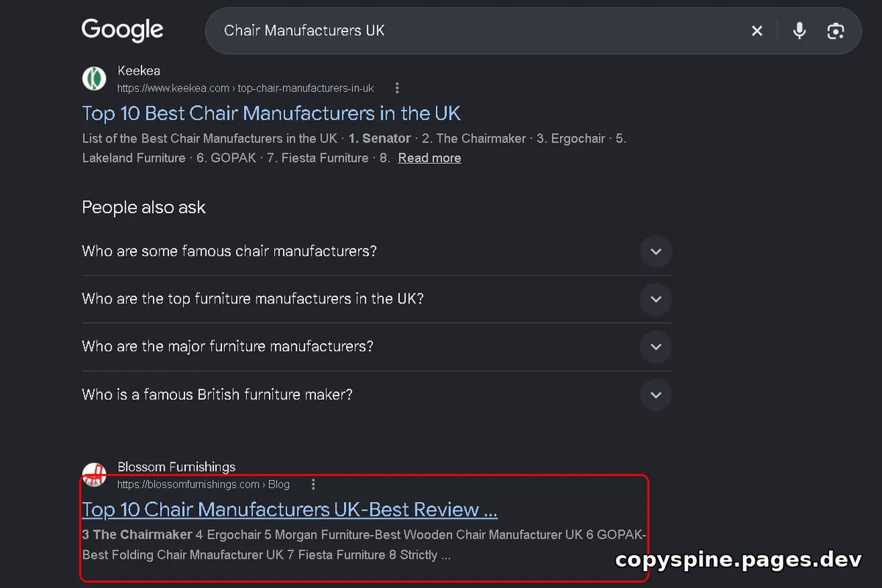
Task: Click the People also ask heading
Action: [x=144, y=207]
